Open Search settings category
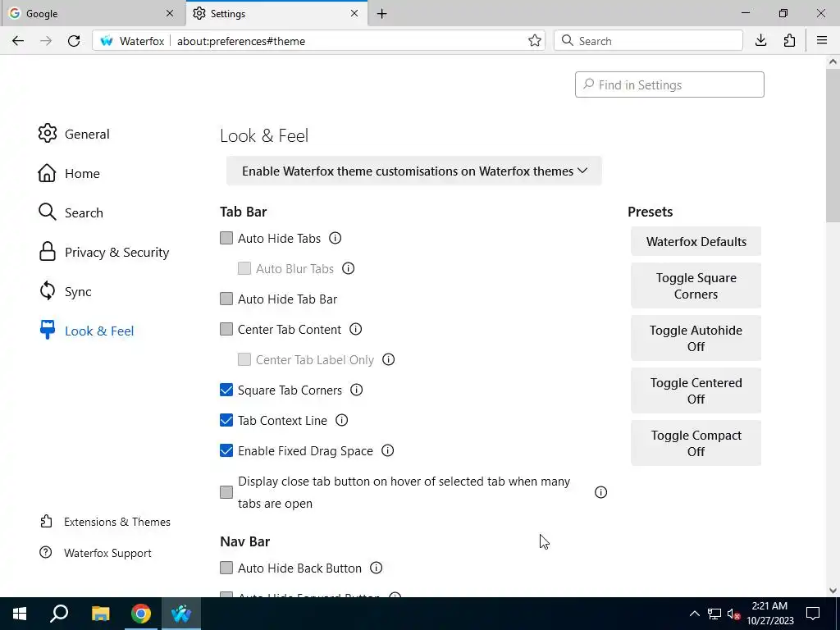840x630 pixels. [x=71, y=212]
